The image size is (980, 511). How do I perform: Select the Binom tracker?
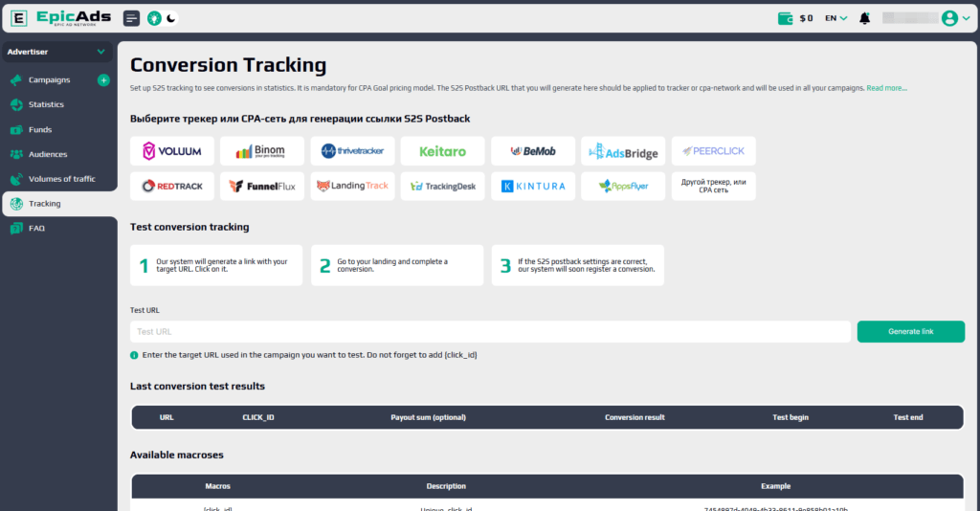pyautogui.click(x=262, y=151)
